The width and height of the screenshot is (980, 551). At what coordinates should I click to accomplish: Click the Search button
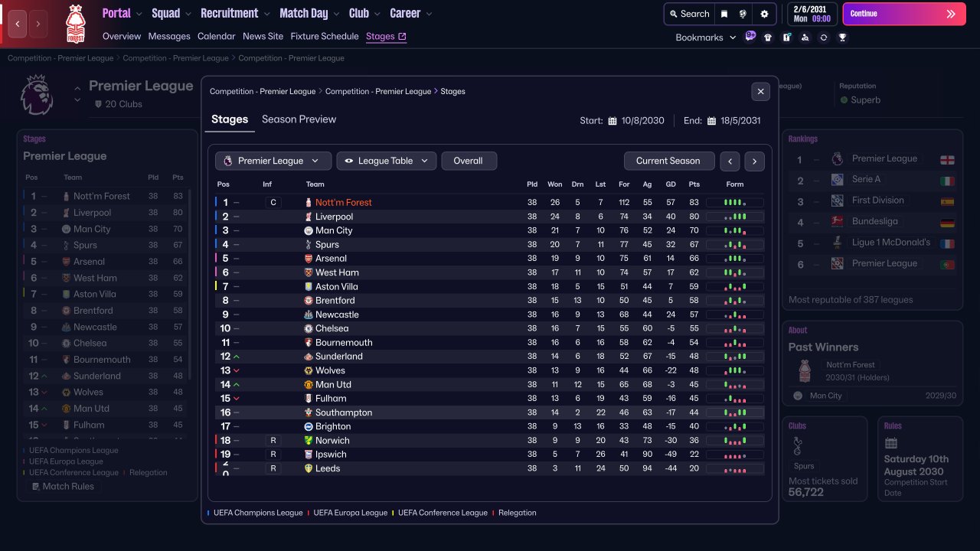(x=689, y=14)
